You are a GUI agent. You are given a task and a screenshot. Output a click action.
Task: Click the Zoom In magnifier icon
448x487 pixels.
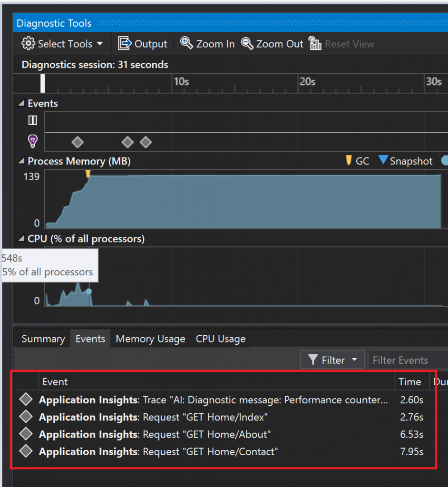186,43
